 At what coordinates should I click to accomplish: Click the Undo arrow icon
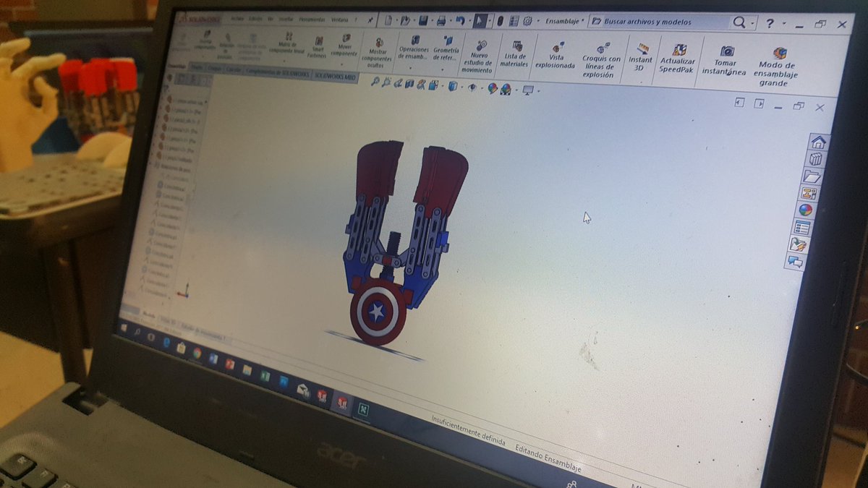click(x=460, y=21)
